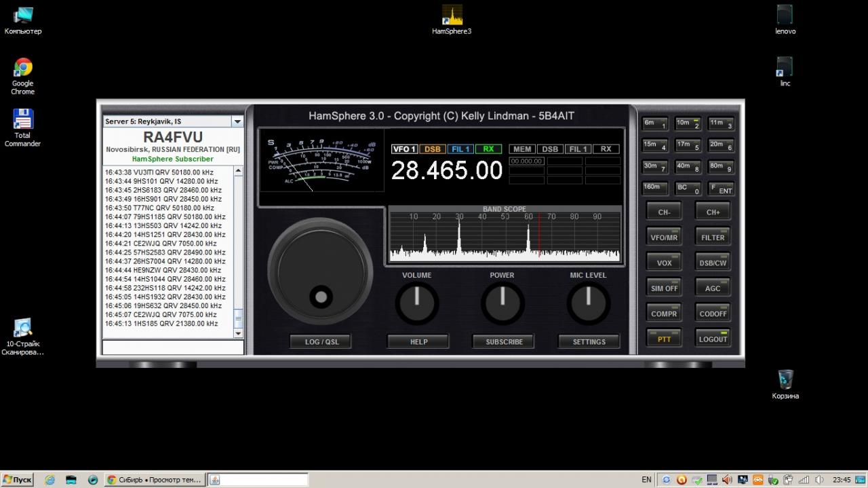The height and width of the screenshot is (488, 868).
Task: Toggle the DSB/CW mode button
Action: click(x=713, y=263)
